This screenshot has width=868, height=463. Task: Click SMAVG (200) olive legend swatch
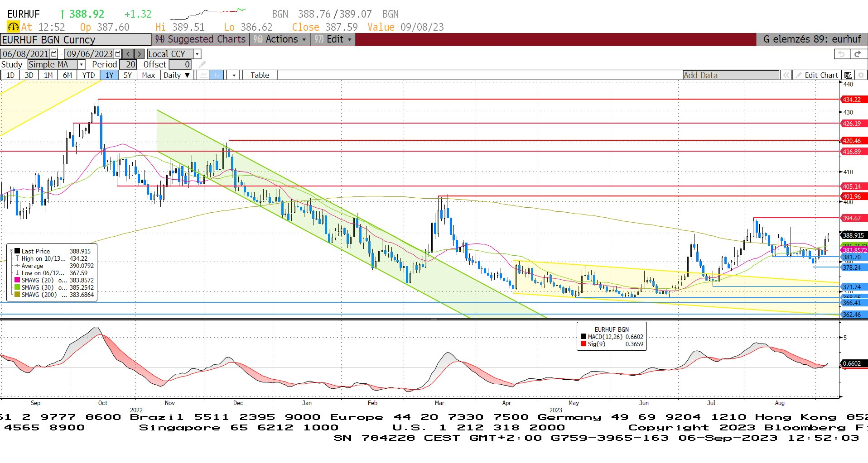click(17, 295)
